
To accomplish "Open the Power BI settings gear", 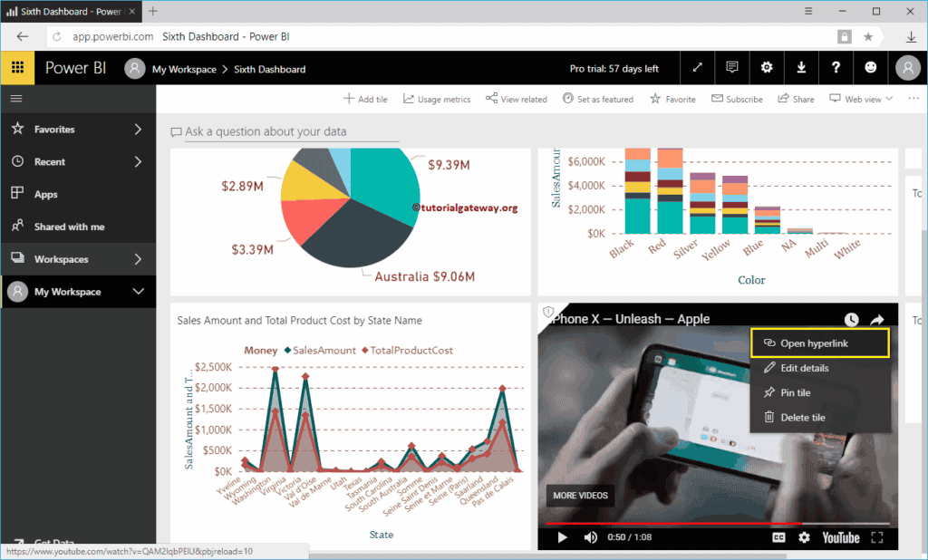I will click(766, 67).
